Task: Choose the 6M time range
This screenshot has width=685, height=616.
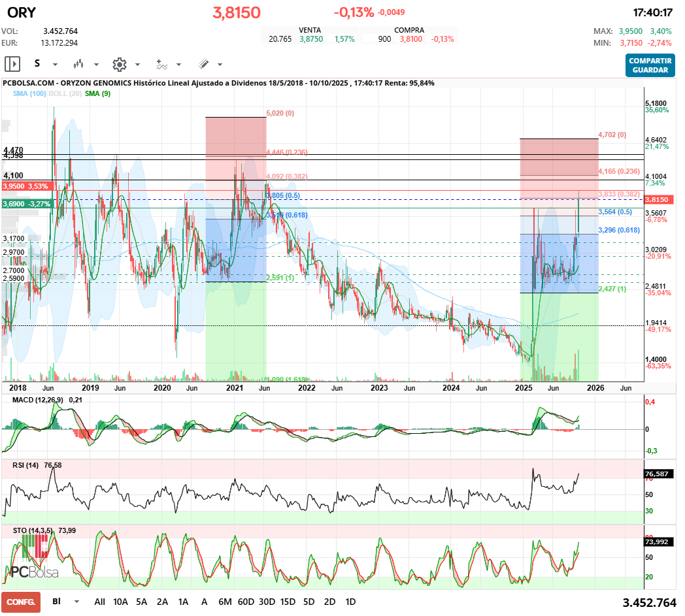Action: [225, 602]
